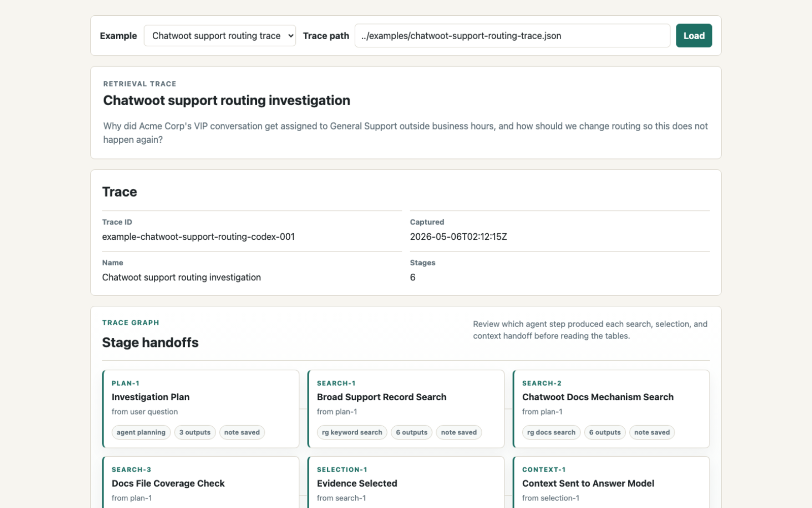Click "from search-1" text in SELECTION-1 card

(x=342, y=498)
